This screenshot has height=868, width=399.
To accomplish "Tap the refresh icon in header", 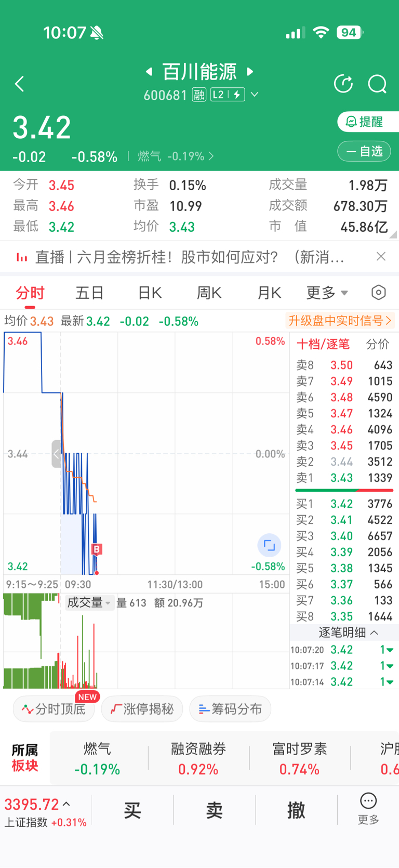I will [x=343, y=84].
